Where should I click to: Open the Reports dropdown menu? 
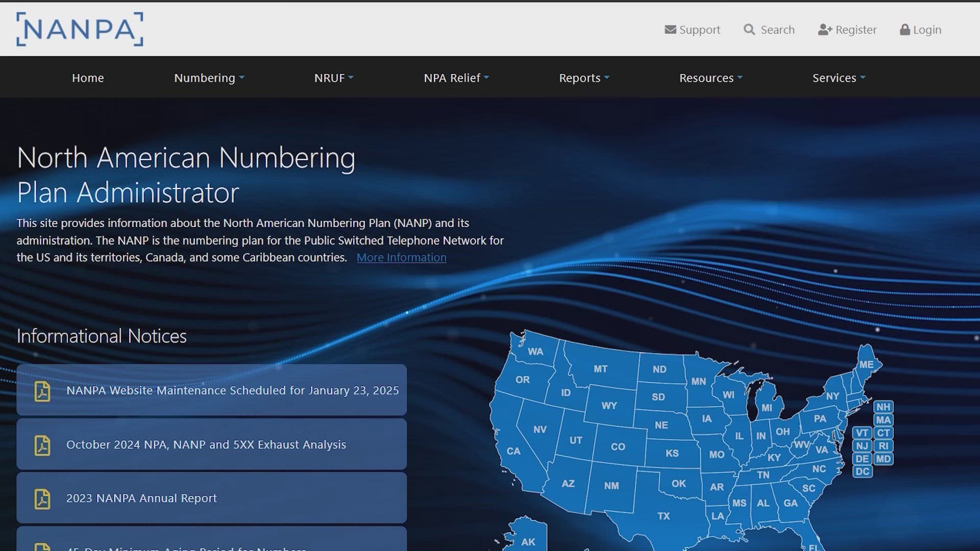(x=584, y=78)
